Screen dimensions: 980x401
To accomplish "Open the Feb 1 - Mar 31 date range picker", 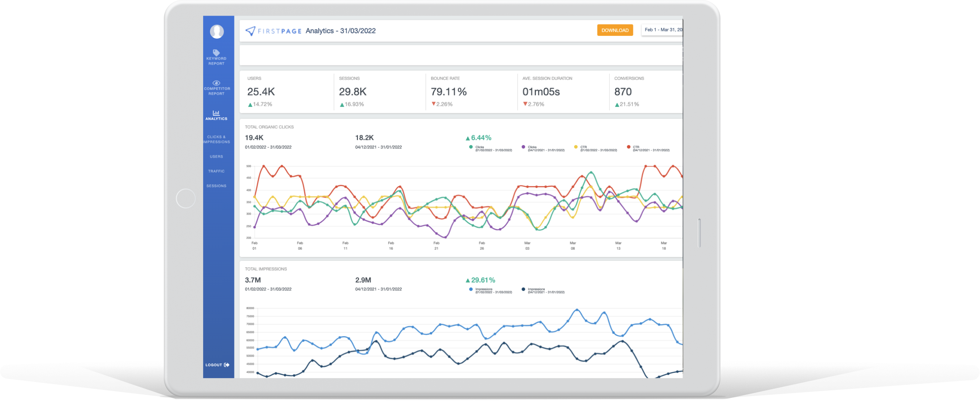I will pos(662,30).
